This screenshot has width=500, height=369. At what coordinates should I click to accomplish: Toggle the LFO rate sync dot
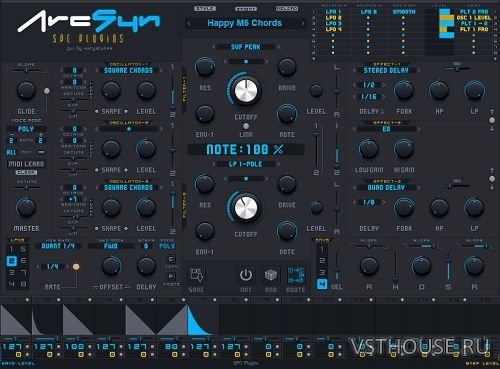pyautogui.click(x=76, y=267)
